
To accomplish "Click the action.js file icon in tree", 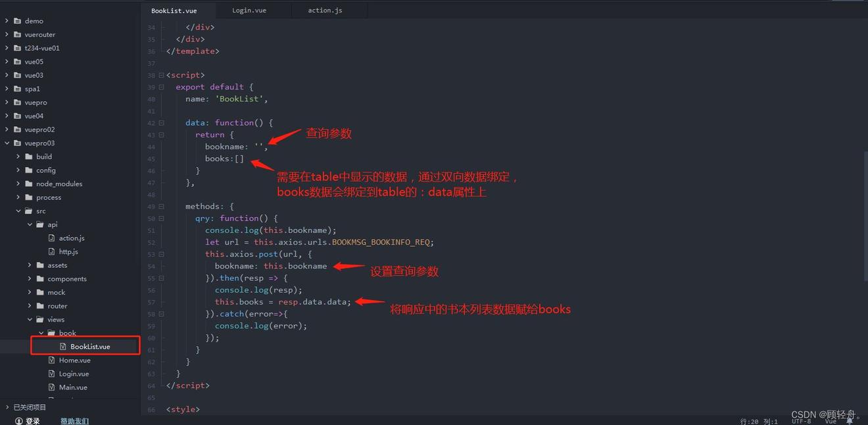I will point(53,238).
